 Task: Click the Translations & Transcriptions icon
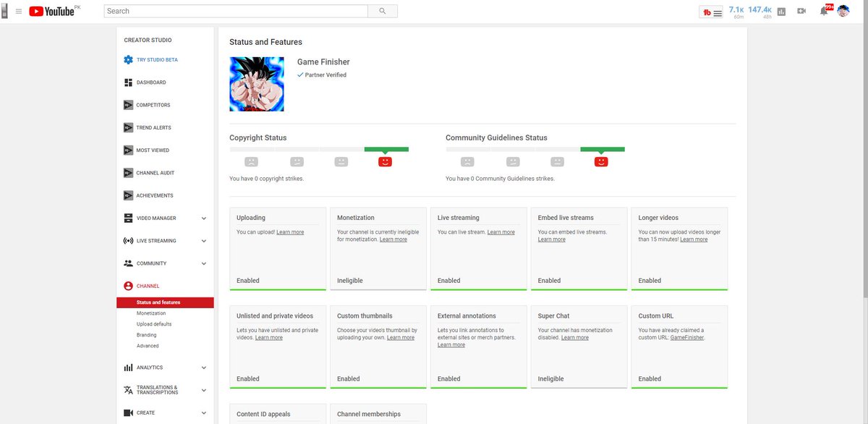pos(128,390)
